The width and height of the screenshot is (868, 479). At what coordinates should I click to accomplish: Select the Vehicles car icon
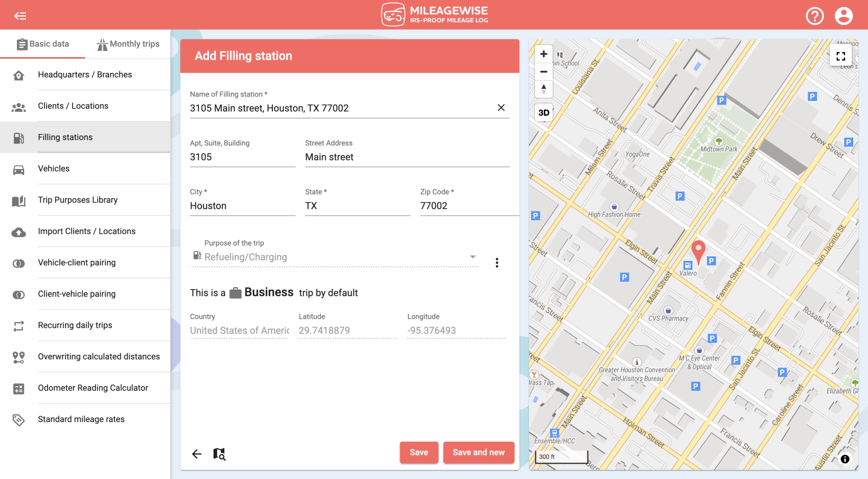[19, 168]
